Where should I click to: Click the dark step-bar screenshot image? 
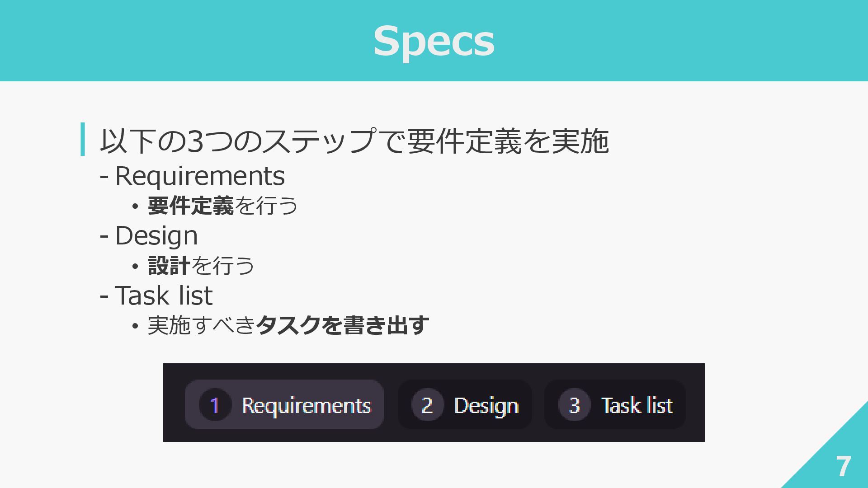coord(434,402)
